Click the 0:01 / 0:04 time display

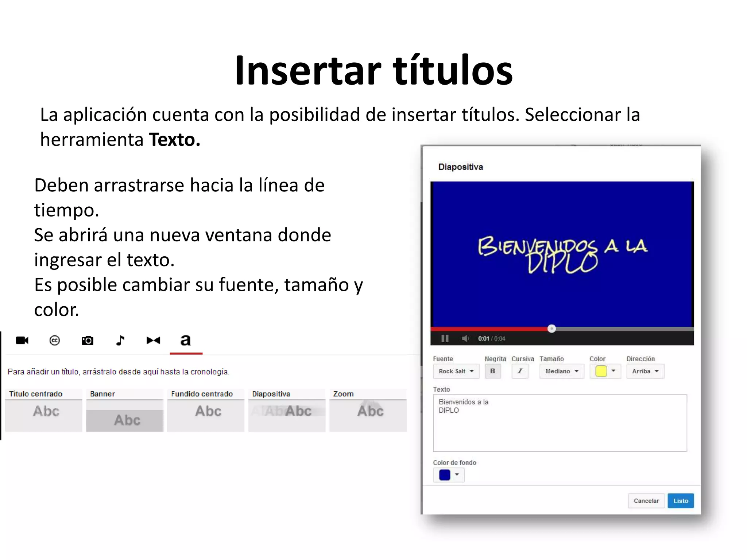pos(492,339)
